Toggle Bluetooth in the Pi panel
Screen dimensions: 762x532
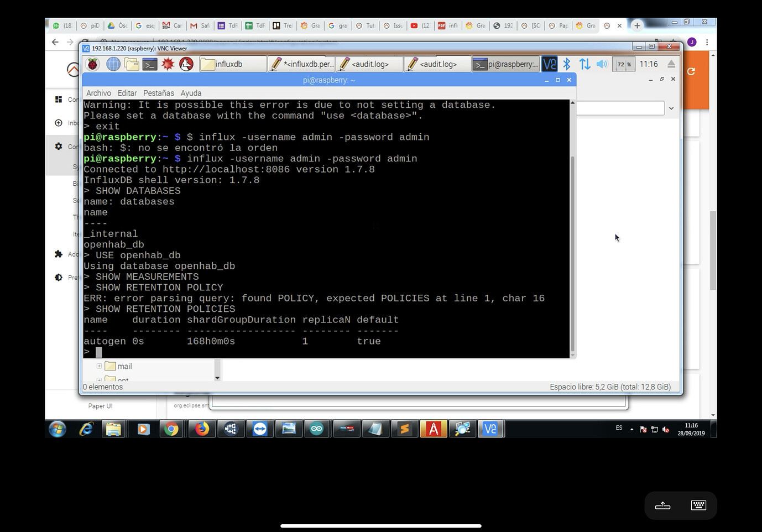(566, 64)
